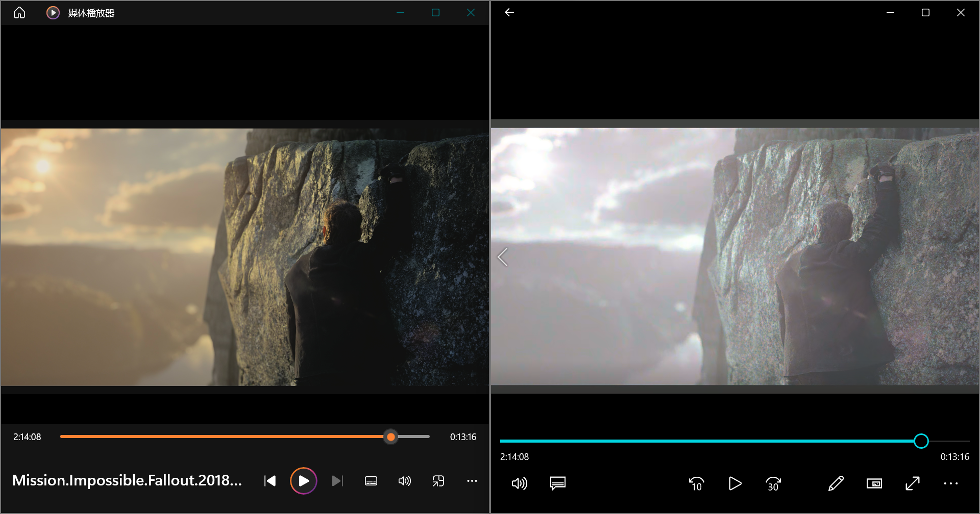Open the volume control in the right player
The width and height of the screenshot is (980, 514).
[x=520, y=483]
